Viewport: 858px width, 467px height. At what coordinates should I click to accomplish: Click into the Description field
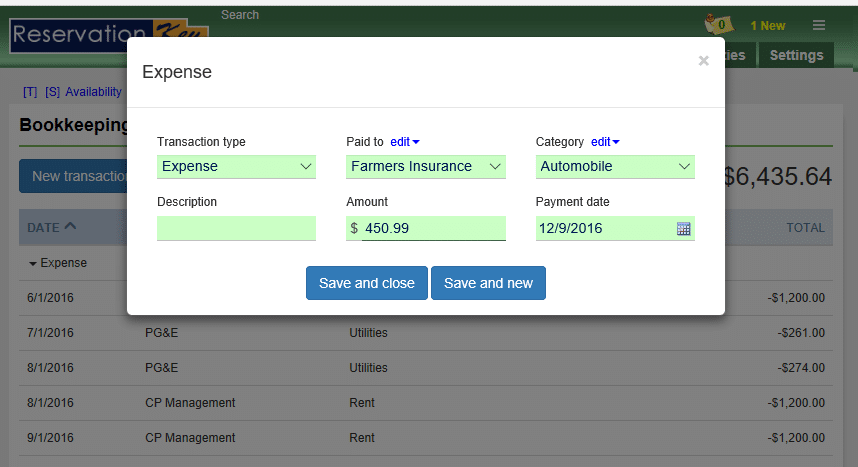pos(236,229)
